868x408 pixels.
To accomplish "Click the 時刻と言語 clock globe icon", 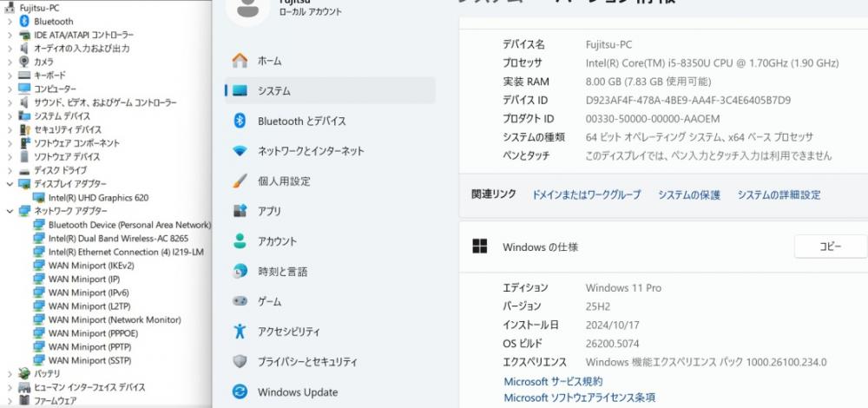I will coord(240,271).
